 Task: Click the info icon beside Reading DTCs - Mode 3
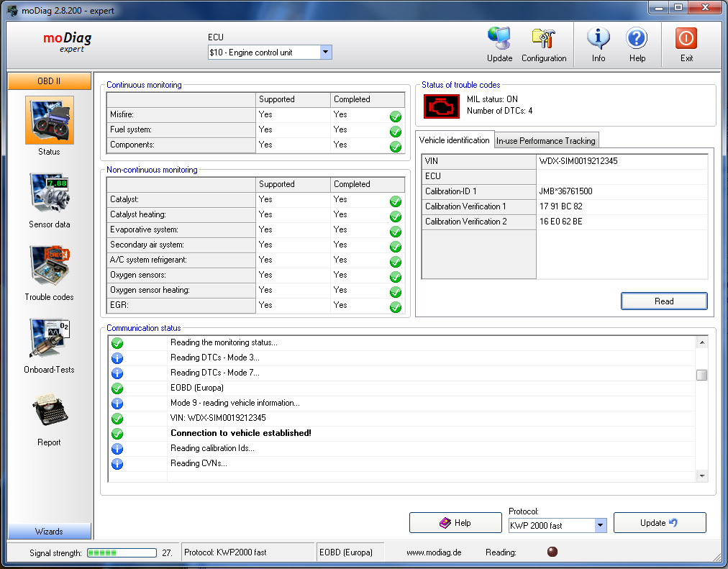point(117,358)
